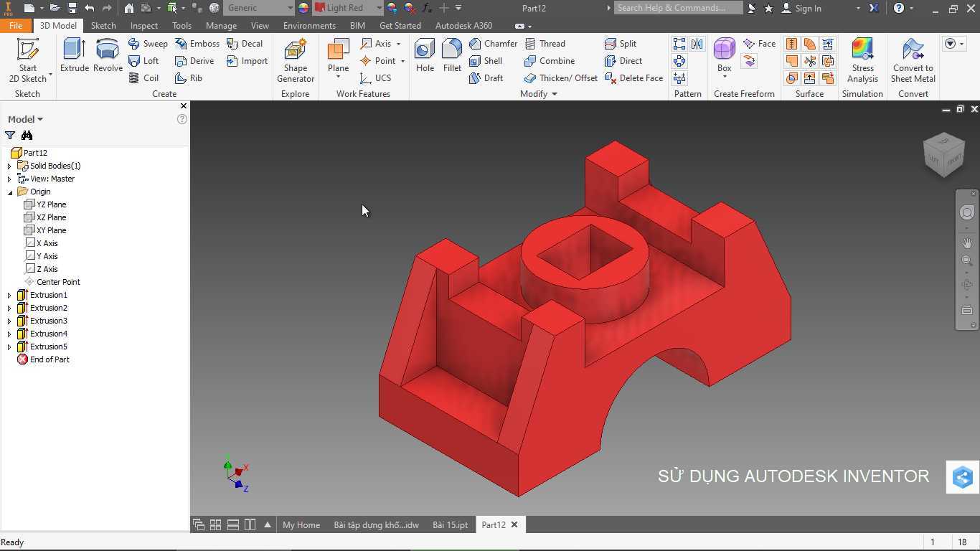Viewport: 980px width, 551px height.
Task: Expand the Extrusion1 feature
Action: (9, 295)
